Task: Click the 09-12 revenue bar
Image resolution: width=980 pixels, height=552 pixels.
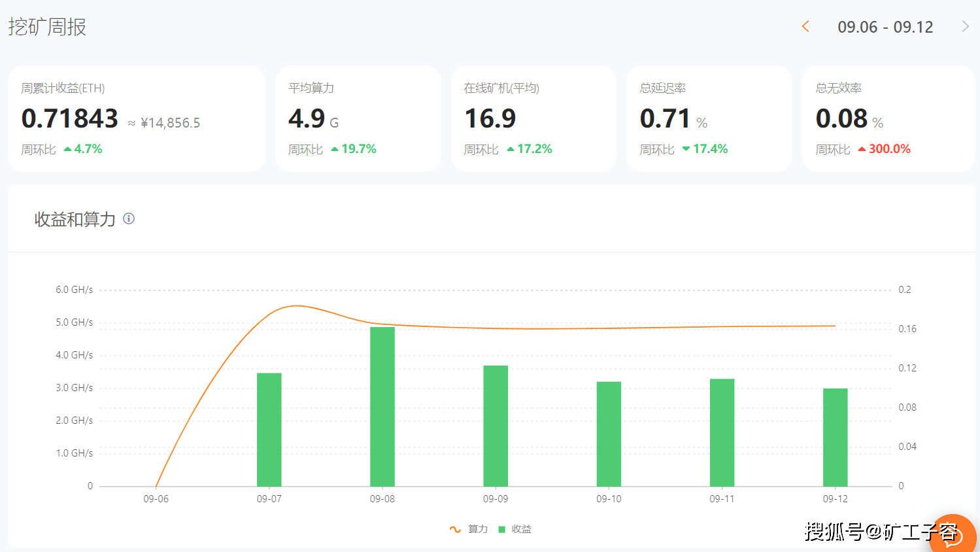Action: pyautogui.click(x=836, y=438)
